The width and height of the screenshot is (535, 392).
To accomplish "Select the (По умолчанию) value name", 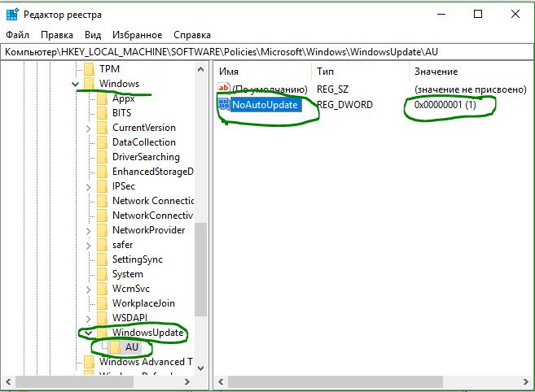I will click(x=270, y=89).
